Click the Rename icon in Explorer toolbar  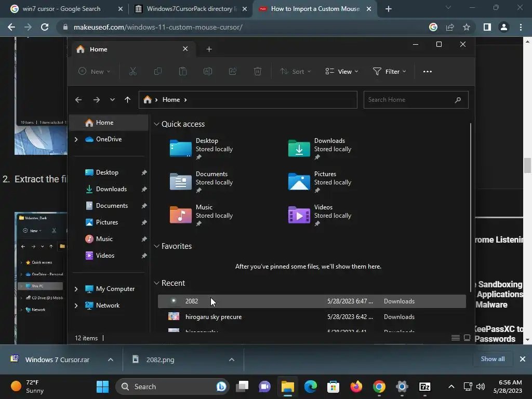(208, 71)
